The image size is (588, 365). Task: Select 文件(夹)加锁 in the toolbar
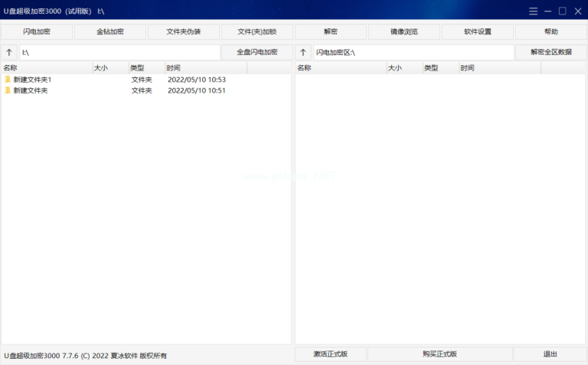coord(257,32)
